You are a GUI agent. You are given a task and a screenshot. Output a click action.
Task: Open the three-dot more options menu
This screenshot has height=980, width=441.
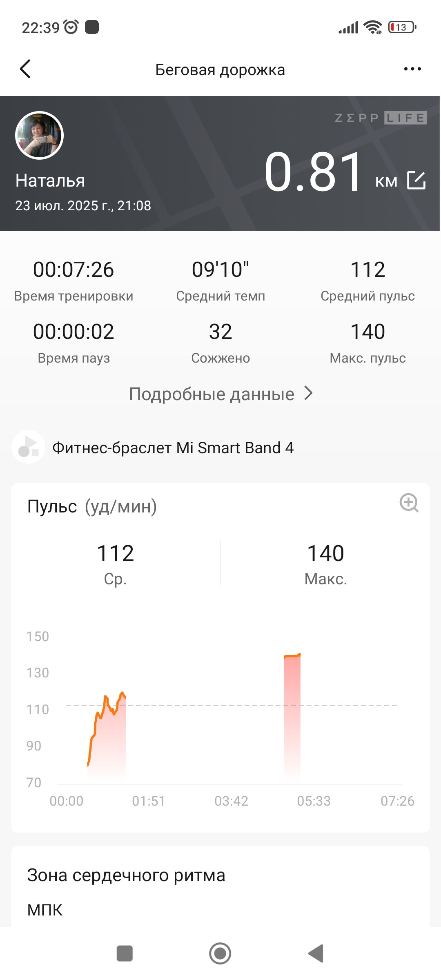[x=412, y=69]
